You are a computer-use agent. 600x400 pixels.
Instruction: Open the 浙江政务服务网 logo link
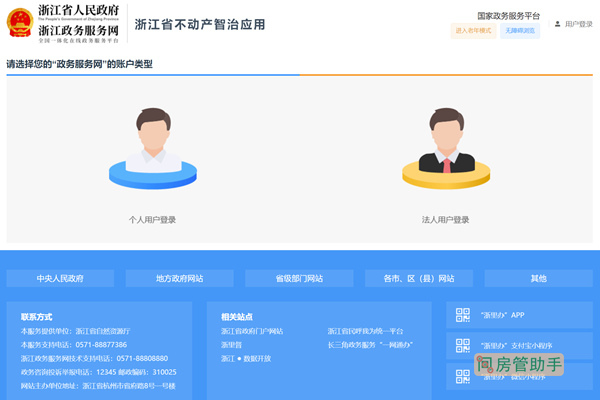pos(78,31)
